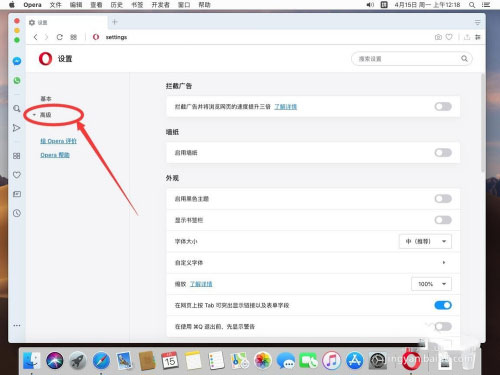The width and height of the screenshot is (500, 375).
Task: Click Spotlight search in menu bar
Action: pos(472,5)
